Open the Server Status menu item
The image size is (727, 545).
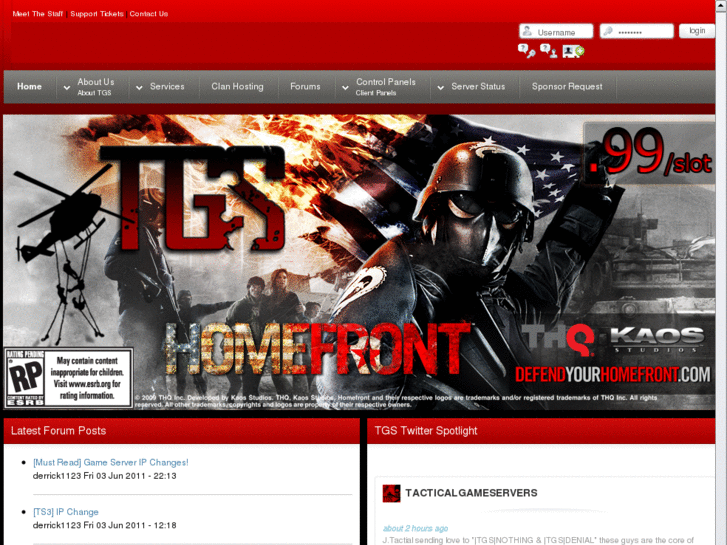click(x=478, y=86)
